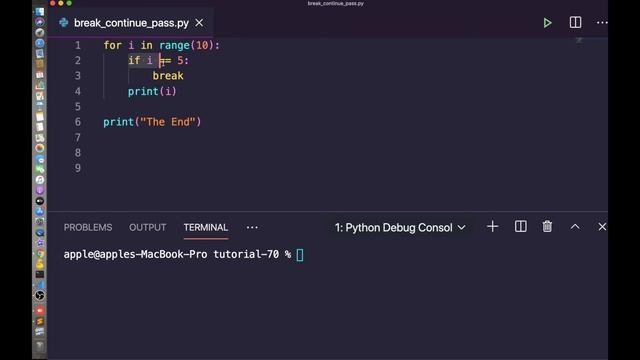The height and width of the screenshot is (360, 640).
Task: Select the TERMINAL panel tab
Action: (x=206, y=227)
